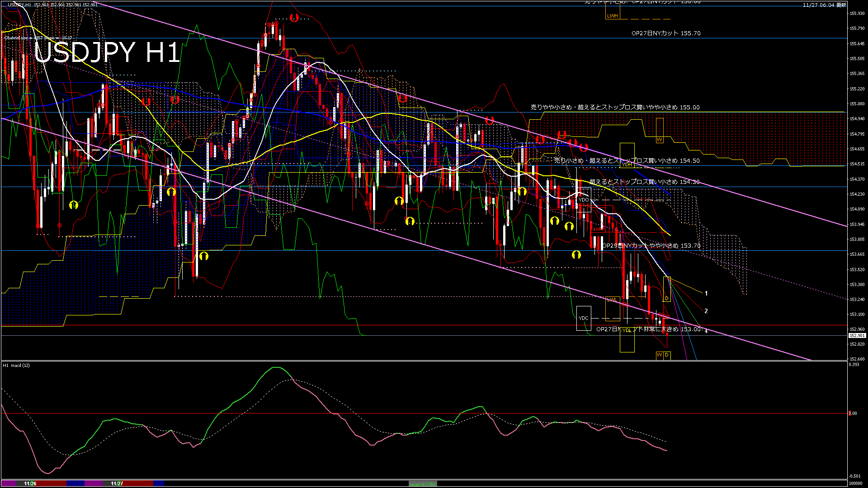Click the projection line label 1

pyautogui.click(x=706, y=294)
